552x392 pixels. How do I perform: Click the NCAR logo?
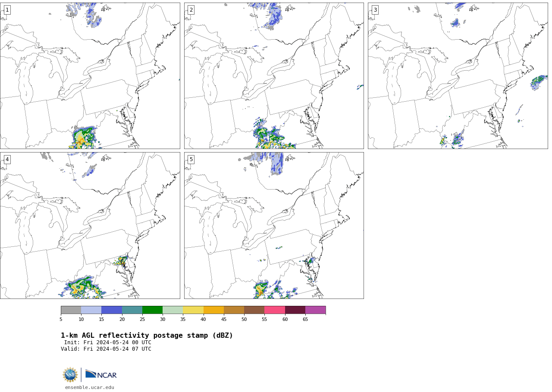pyautogui.click(x=101, y=375)
